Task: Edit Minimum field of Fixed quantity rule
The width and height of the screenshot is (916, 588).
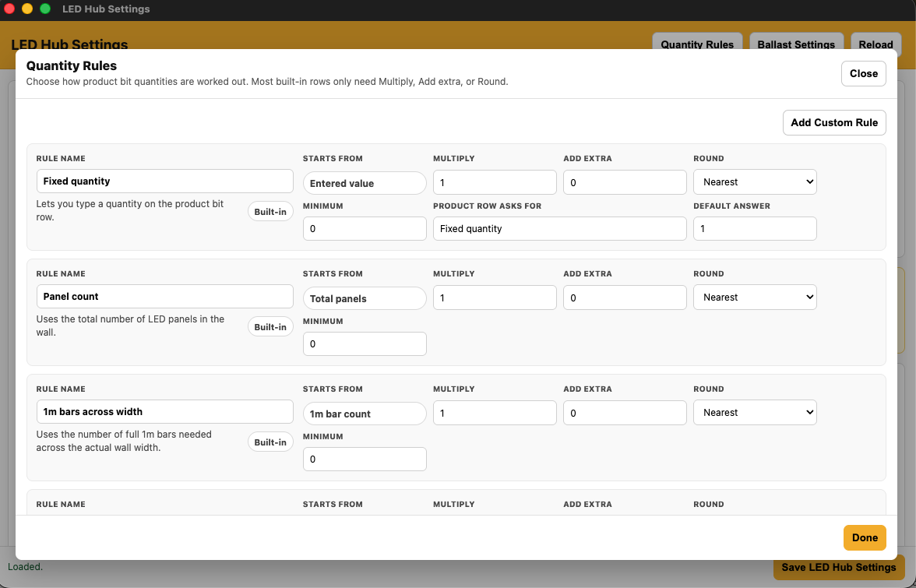Action: click(x=365, y=228)
